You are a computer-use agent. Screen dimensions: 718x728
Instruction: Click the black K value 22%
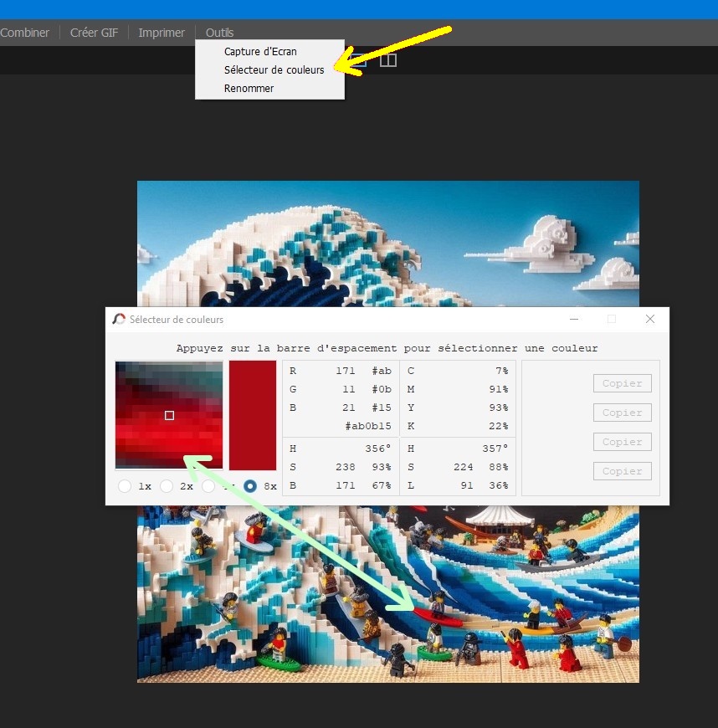(x=499, y=426)
